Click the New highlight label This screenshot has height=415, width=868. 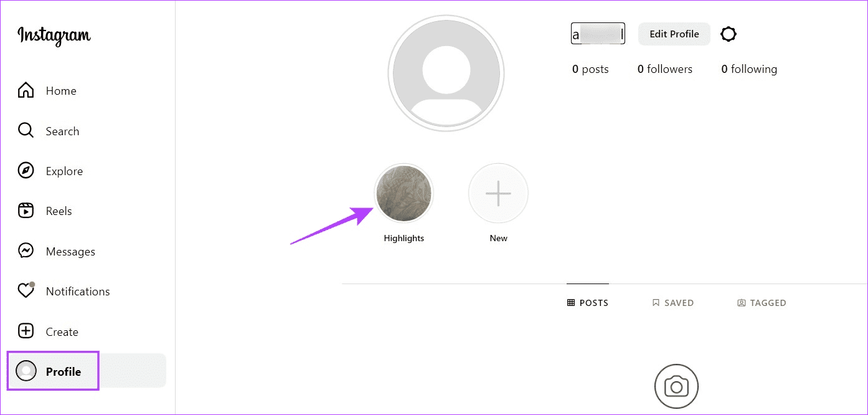coord(499,238)
